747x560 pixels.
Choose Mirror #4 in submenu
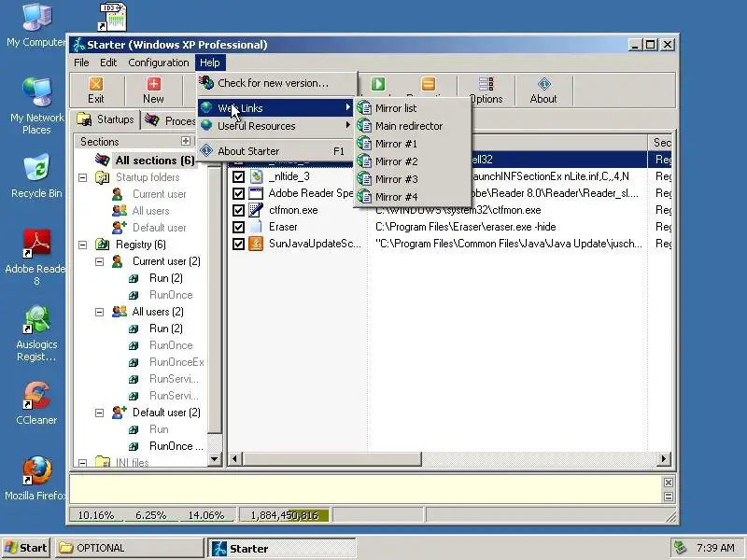click(413, 197)
